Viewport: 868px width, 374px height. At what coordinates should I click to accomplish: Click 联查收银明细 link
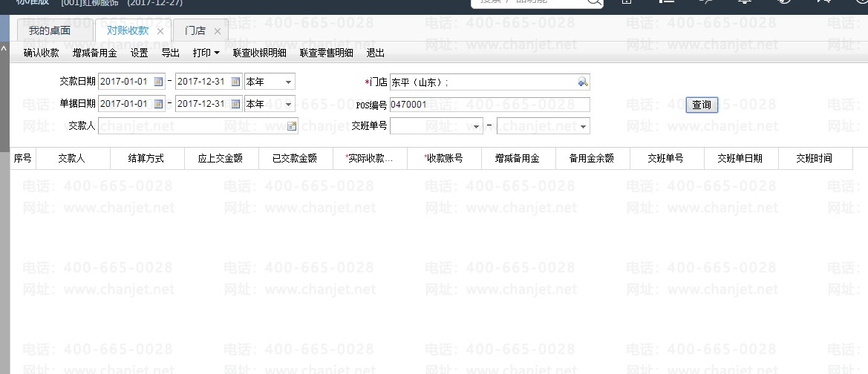(x=260, y=53)
